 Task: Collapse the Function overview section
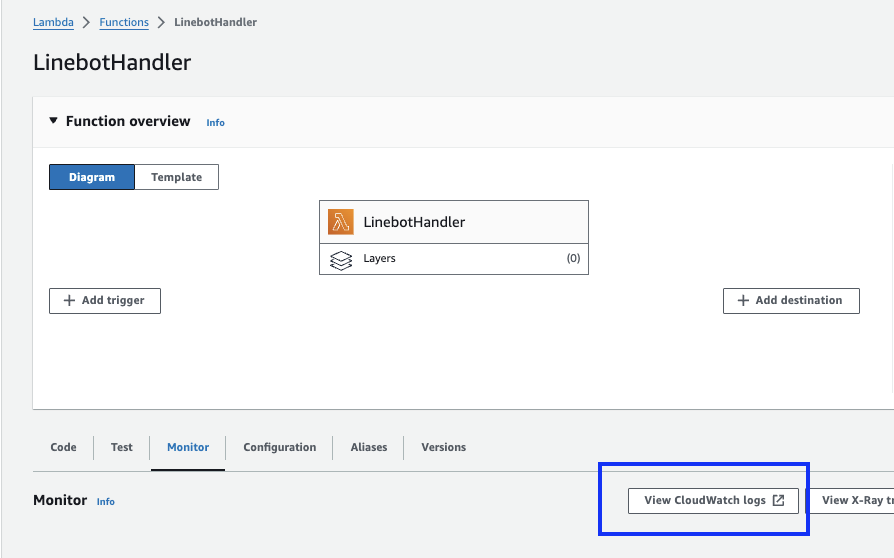53,121
